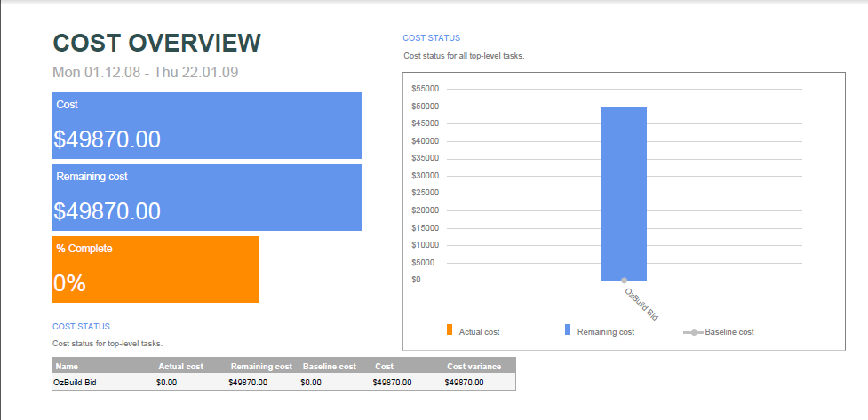Image resolution: width=868 pixels, height=420 pixels.
Task: Click the Baseline cost table column header
Action: click(x=329, y=366)
